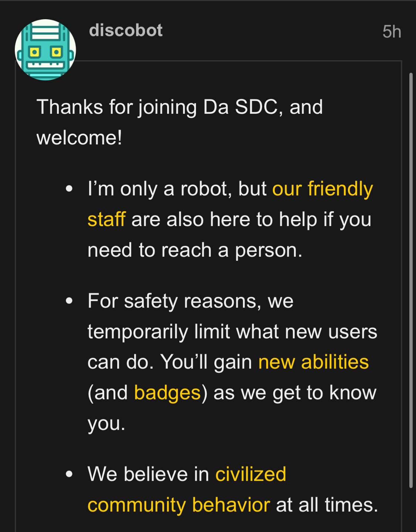Click the yellow word 'staff'

[106, 219]
